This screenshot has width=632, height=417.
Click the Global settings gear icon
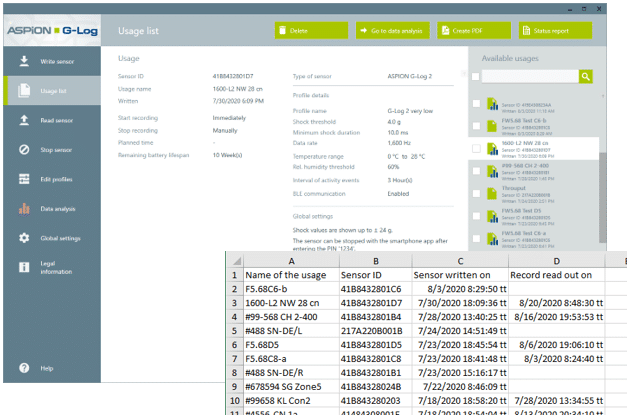tap(24, 238)
